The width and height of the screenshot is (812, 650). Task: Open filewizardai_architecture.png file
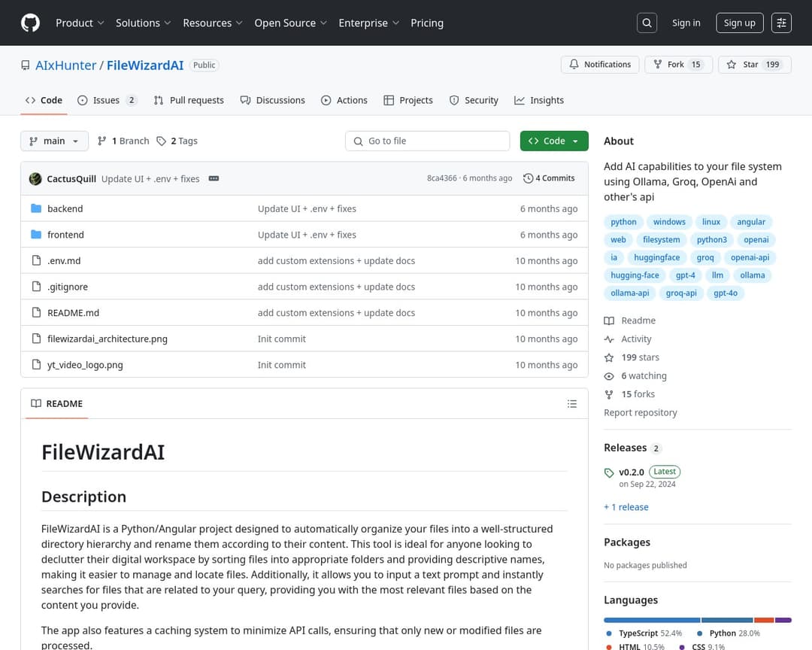pyautogui.click(x=108, y=339)
